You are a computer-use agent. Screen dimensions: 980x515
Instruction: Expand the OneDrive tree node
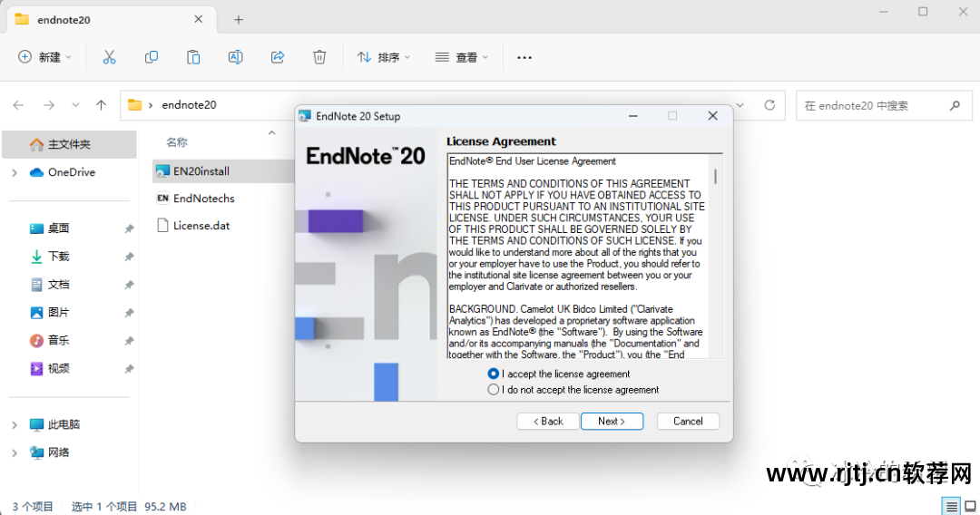tap(15, 172)
